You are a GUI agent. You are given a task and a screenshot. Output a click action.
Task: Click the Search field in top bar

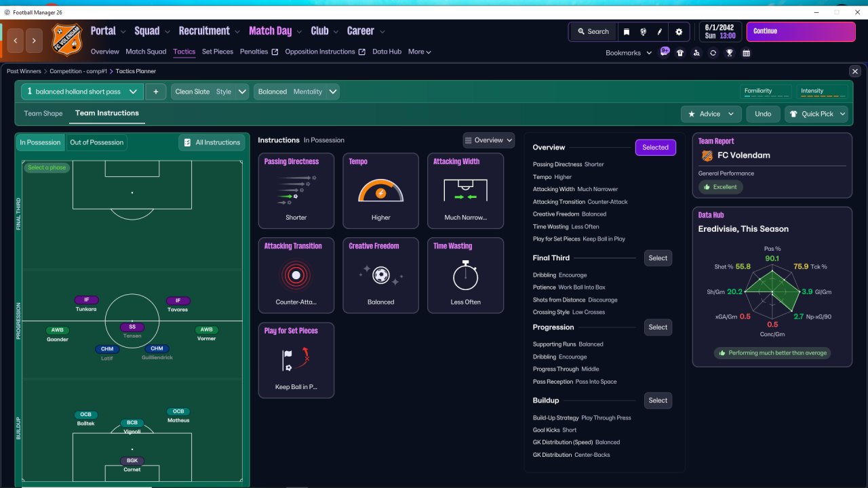pyautogui.click(x=593, y=32)
